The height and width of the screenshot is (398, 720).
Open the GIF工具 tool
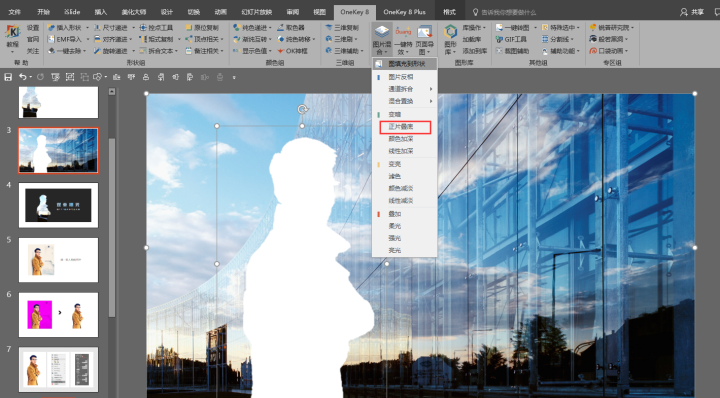pyautogui.click(x=511, y=39)
